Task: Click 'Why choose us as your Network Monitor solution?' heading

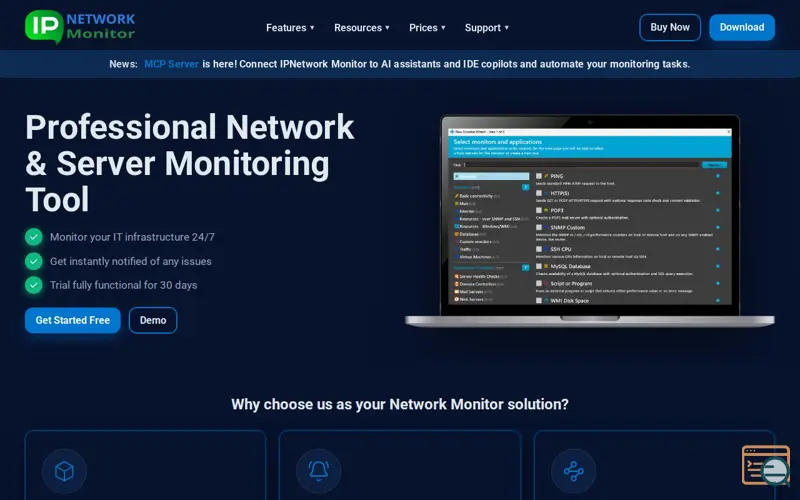Action: coord(400,404)
